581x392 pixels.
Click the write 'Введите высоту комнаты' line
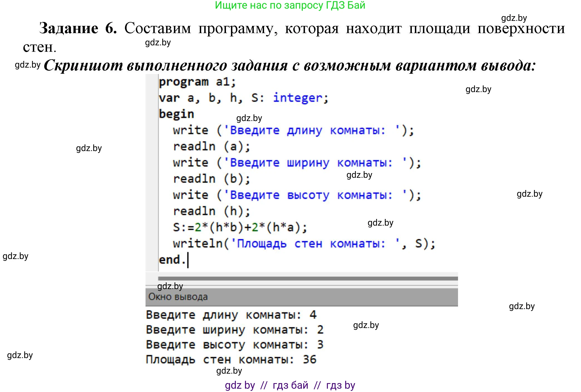297,195
